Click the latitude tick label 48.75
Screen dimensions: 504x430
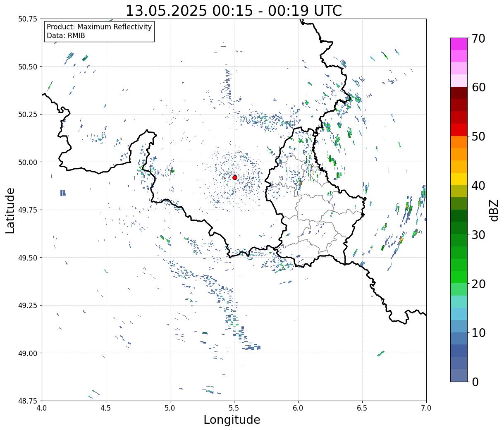coord(28,401)
